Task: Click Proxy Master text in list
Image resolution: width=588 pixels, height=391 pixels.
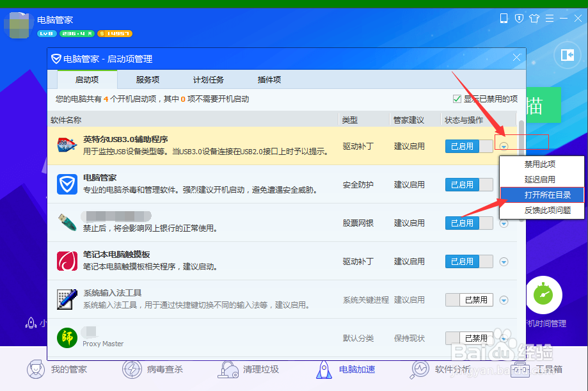Action: 103,344
